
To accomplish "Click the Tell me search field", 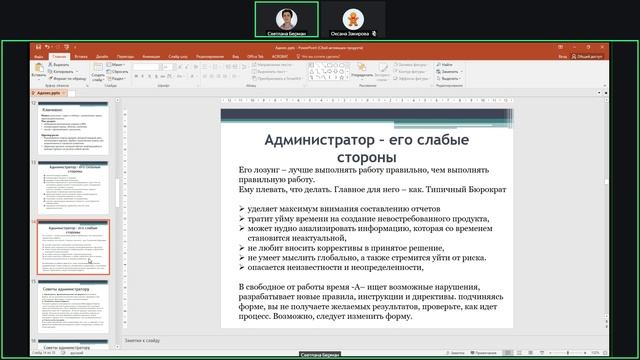I will (318, 57).
